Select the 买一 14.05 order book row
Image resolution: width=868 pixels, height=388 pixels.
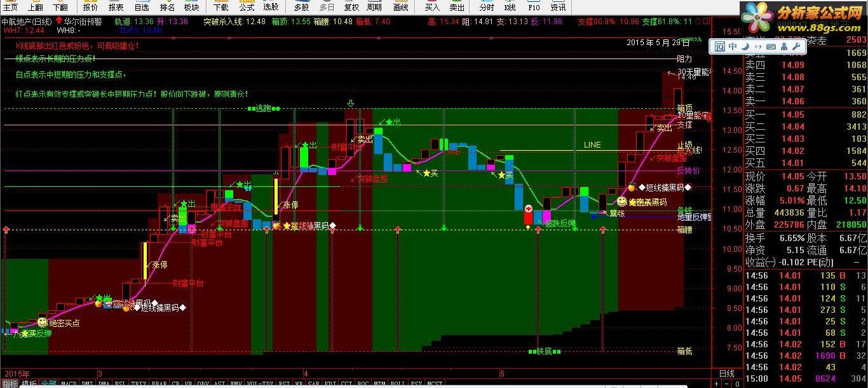click(806, 114)
